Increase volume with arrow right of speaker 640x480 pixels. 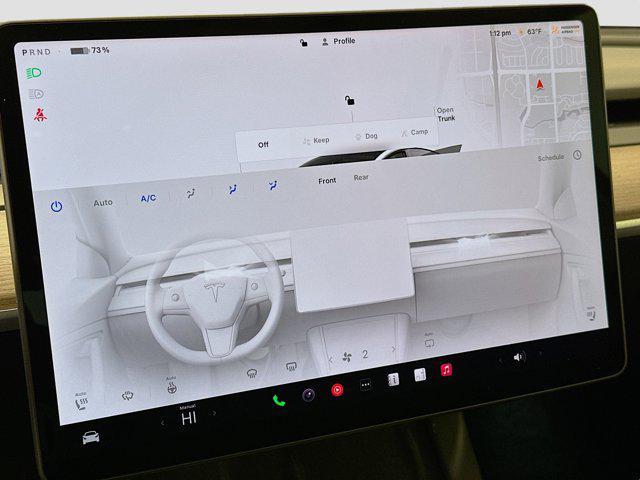pos(540,353)
